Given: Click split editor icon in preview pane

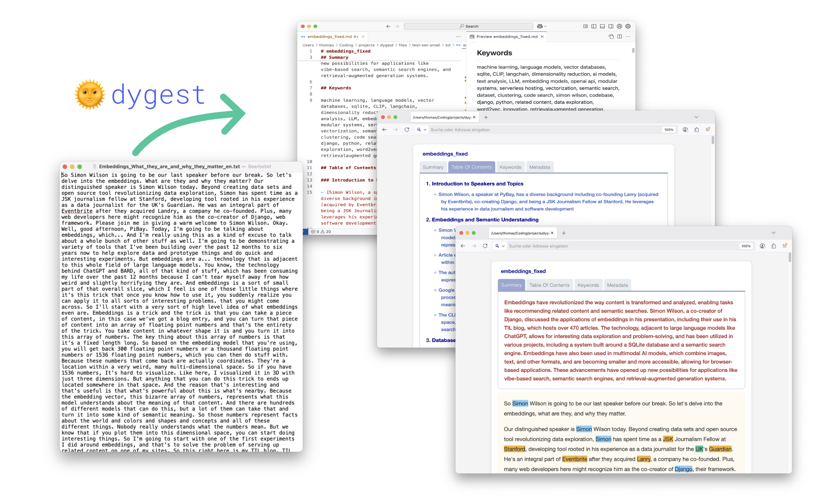Looking at the screenshot, I should [619, 37].
